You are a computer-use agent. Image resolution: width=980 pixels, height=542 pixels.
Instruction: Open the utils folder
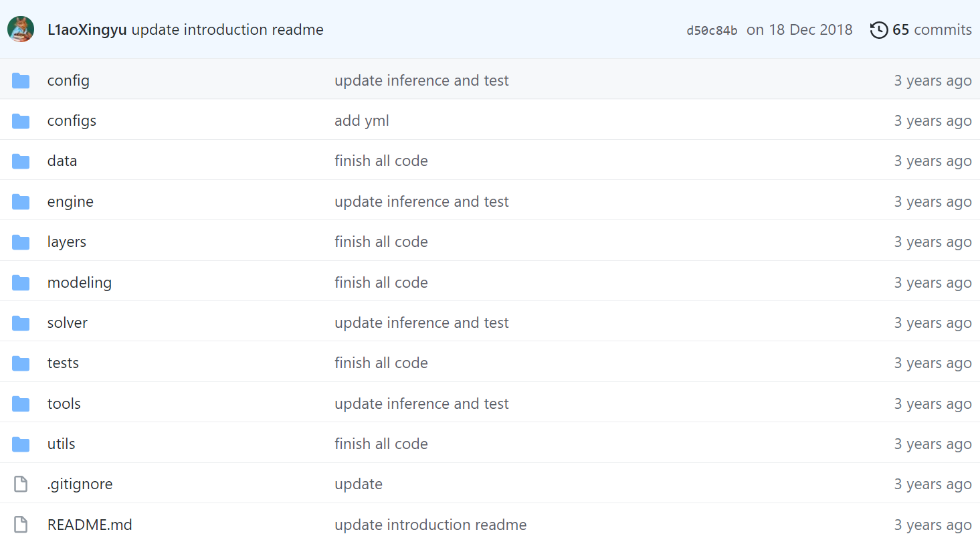tap(62, 444)
